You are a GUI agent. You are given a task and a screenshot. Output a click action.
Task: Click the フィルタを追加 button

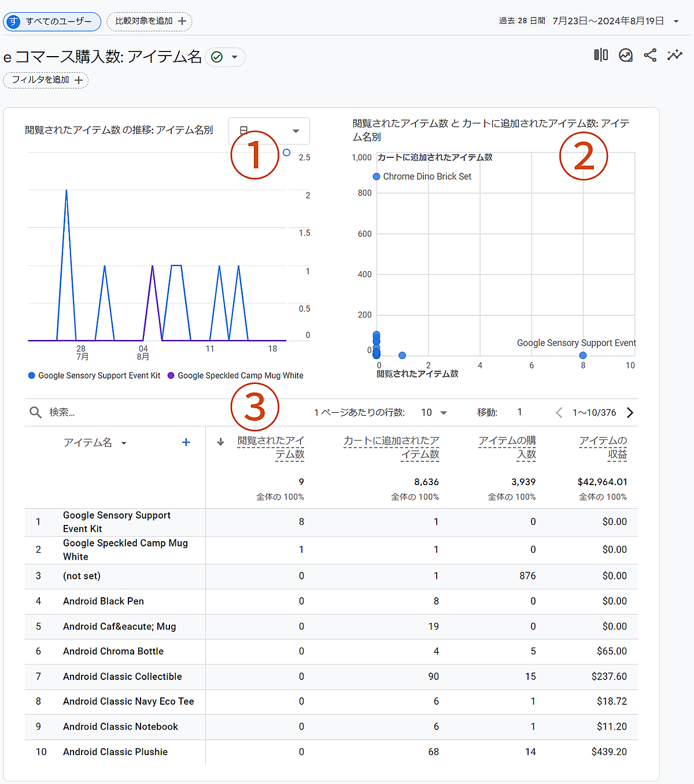coord(46,80)
